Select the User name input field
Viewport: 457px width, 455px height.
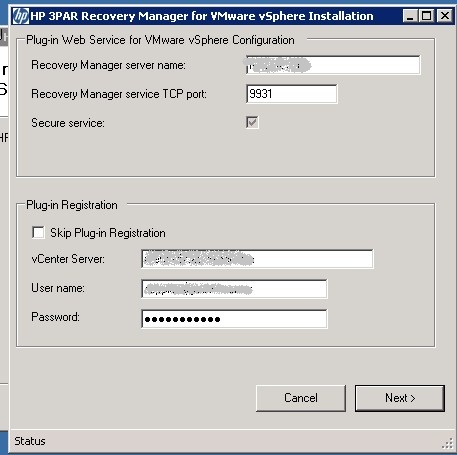234,289
